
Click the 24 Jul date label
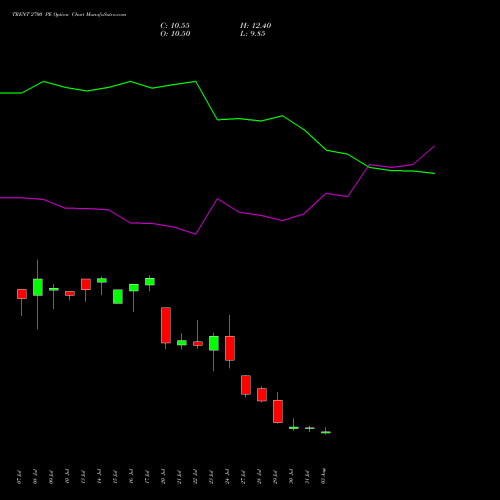point(227,477)
